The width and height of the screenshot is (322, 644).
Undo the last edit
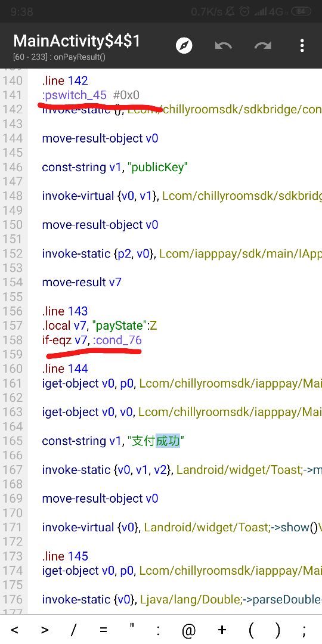click(224, 45)
